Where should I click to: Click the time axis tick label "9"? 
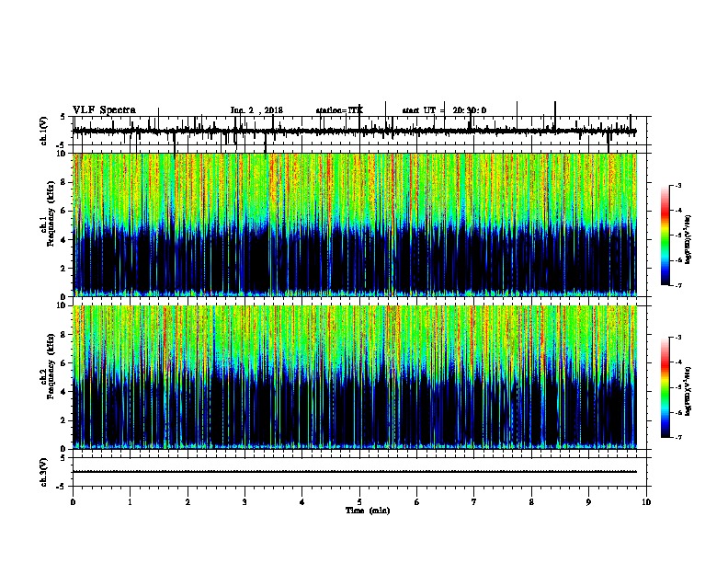588,502
